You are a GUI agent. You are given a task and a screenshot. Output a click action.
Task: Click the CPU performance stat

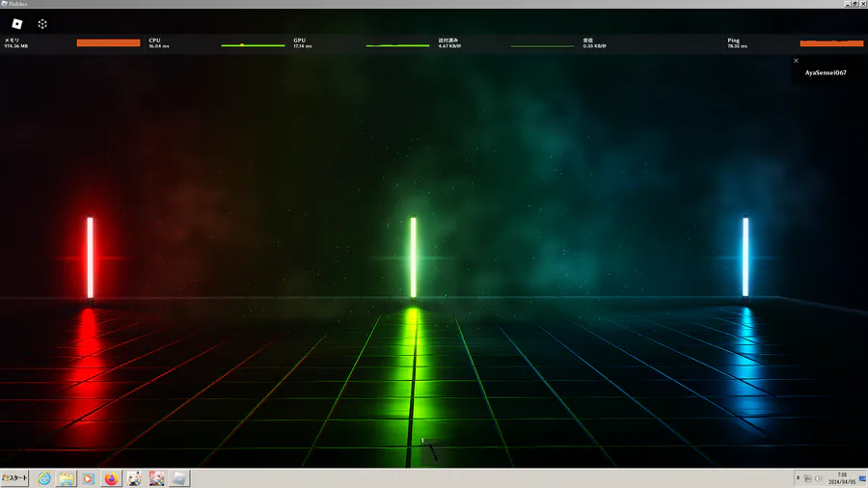159,43
